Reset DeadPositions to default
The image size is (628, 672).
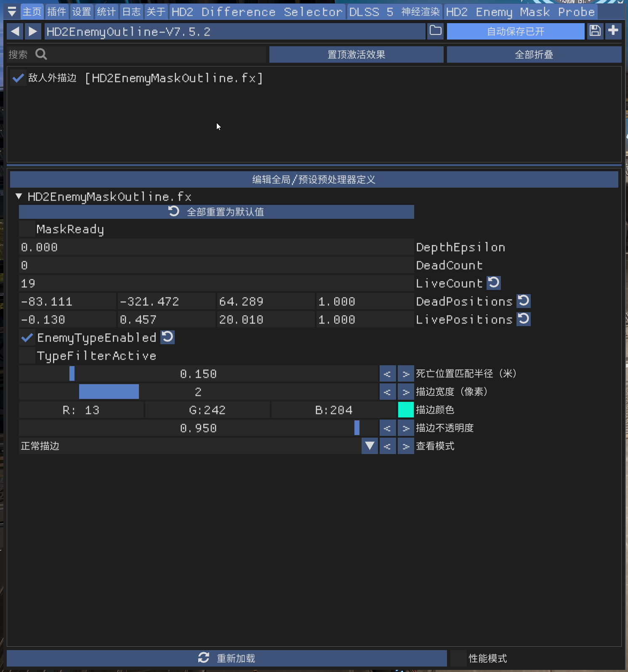coord(524,301)
